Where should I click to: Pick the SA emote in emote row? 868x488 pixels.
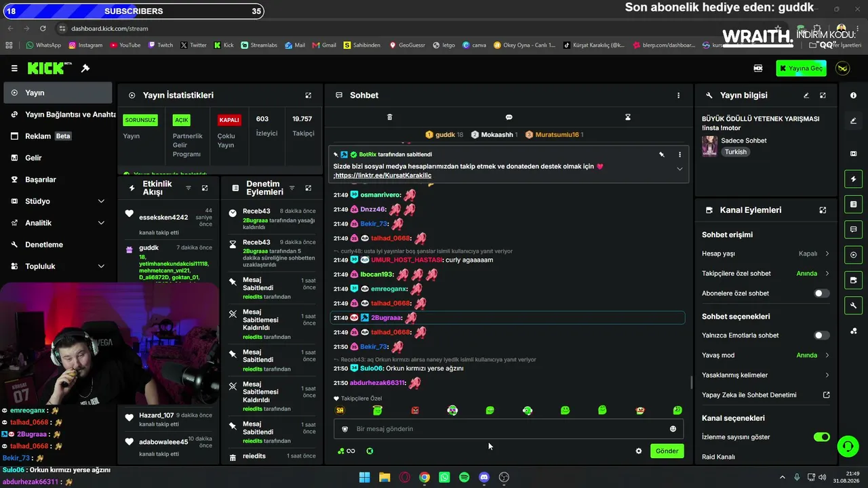[340, 410]
